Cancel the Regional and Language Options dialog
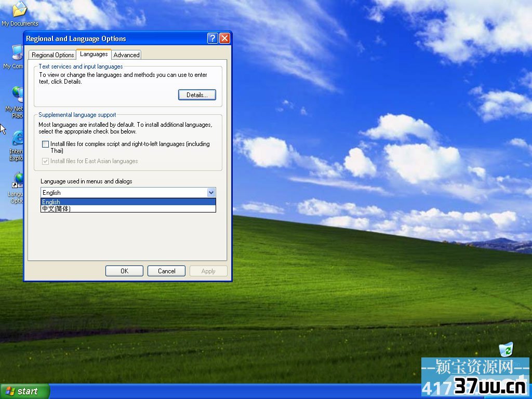This screenshot has height=399, width=532. [167, 271]
